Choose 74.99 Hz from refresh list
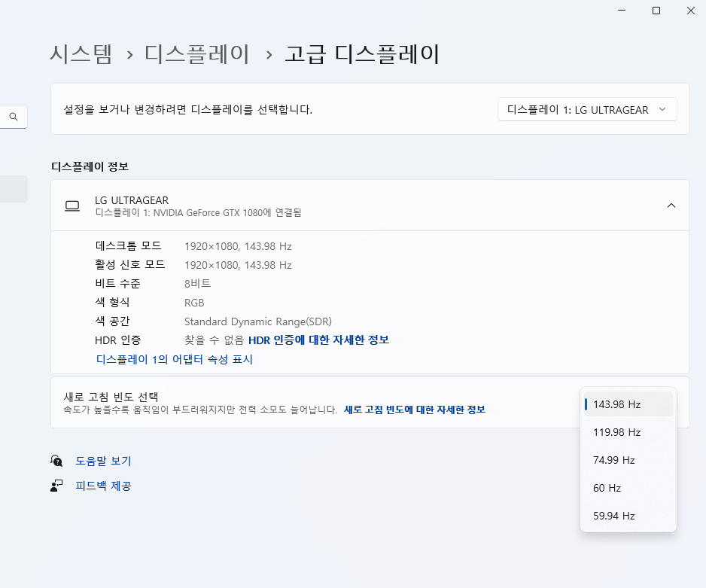 pyautogui.click(x=628, y=460)
